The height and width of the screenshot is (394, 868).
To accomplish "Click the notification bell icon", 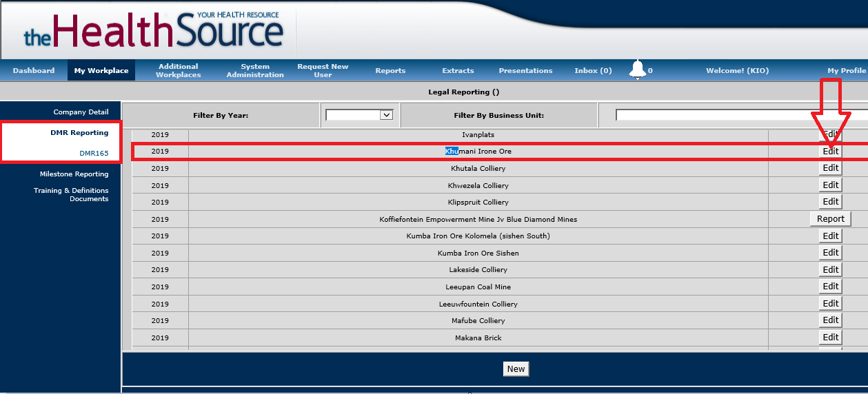I will [638, 70].
